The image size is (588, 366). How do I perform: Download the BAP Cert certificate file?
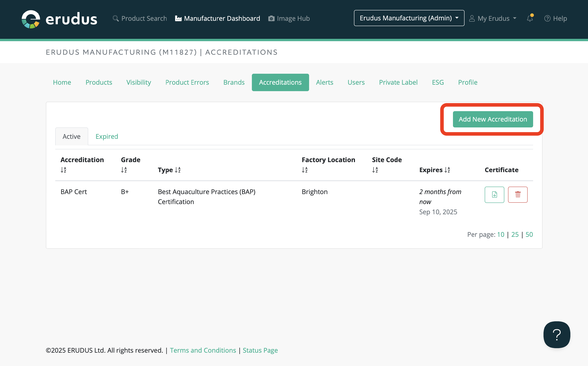pyautogui.click(x=494, y=194)
